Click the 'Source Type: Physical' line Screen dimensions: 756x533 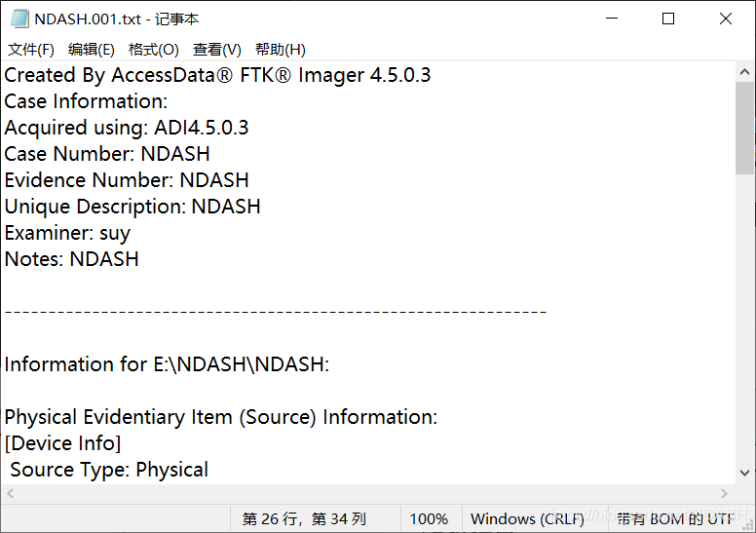[x=109, y=470]
